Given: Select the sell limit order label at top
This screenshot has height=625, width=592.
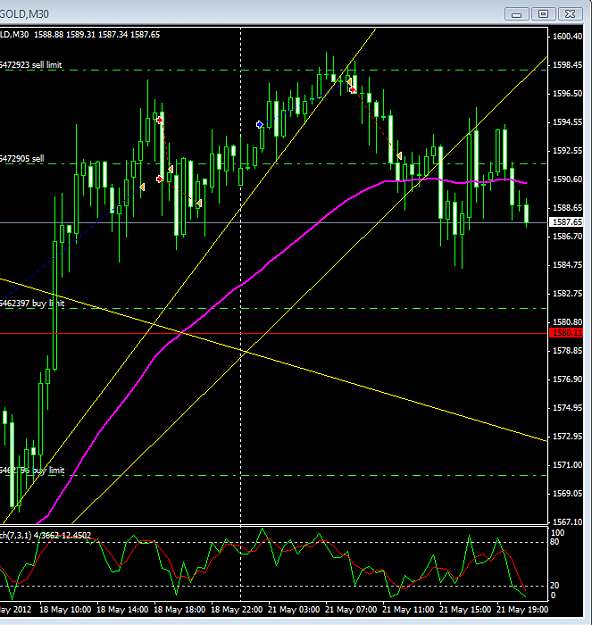Looking at the screenshot, I should tap(31, 65).
